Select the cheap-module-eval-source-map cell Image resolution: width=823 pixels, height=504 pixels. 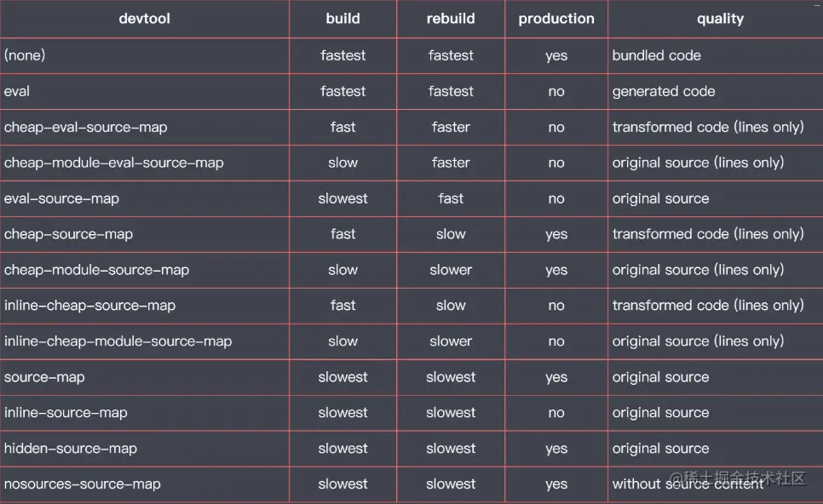(114, 163)
